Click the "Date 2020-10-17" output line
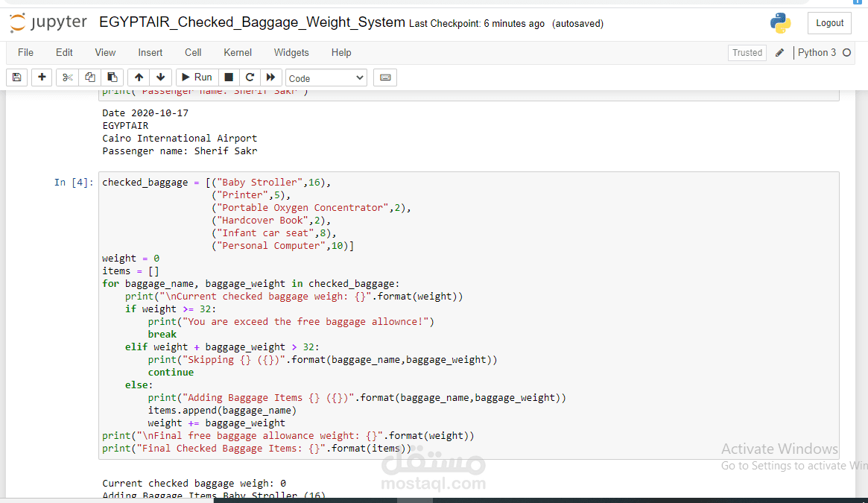This screenshot has height=503, width=868. [x=145, y=113]
